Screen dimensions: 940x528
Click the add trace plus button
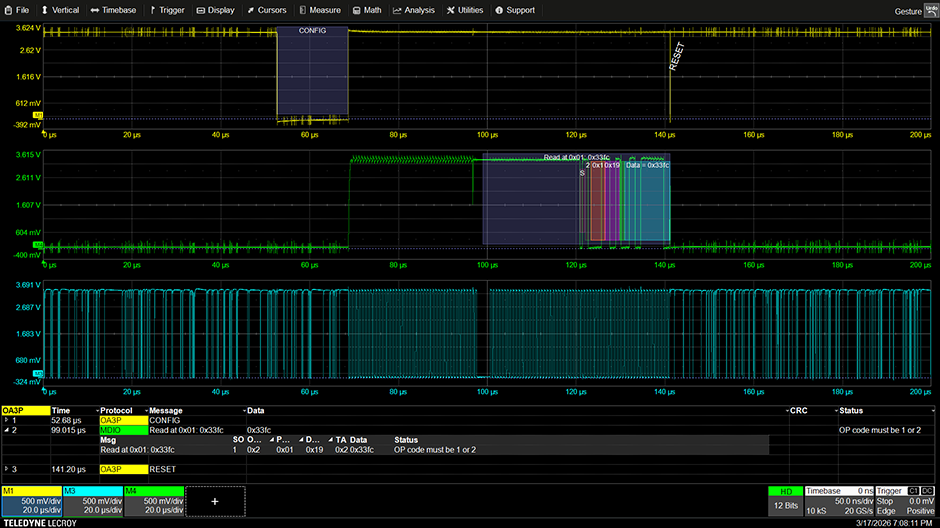(214, 501)
